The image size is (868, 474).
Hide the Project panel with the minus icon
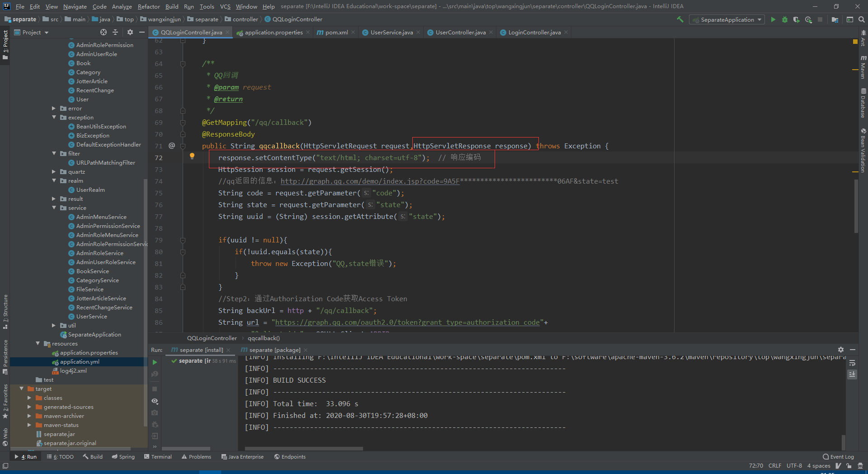pos(142,32)
